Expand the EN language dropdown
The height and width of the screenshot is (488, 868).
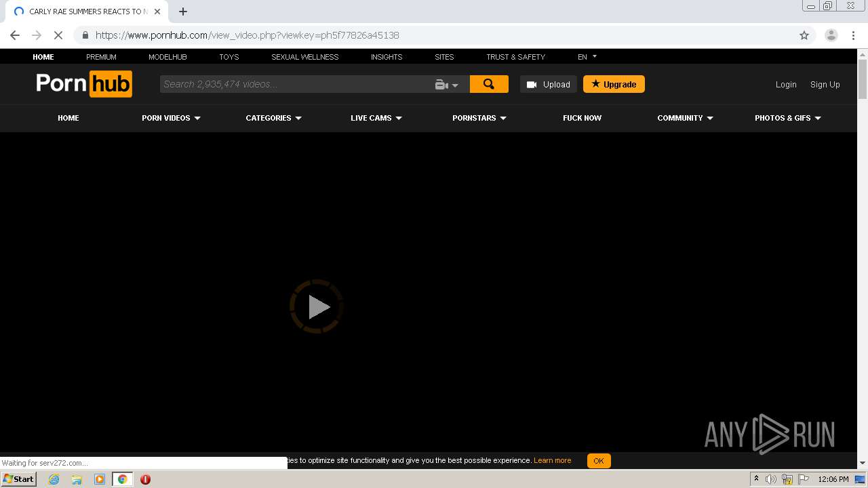point(587,57)
